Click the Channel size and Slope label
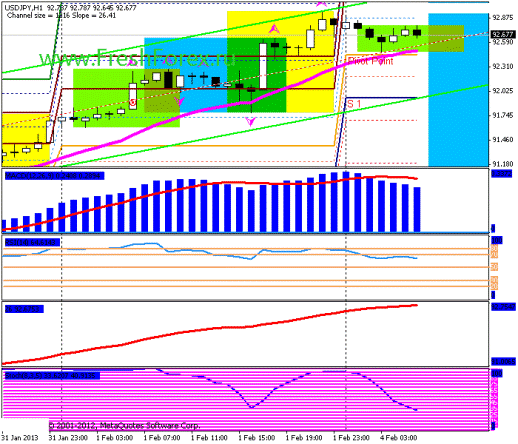 [x=61, y=15]
